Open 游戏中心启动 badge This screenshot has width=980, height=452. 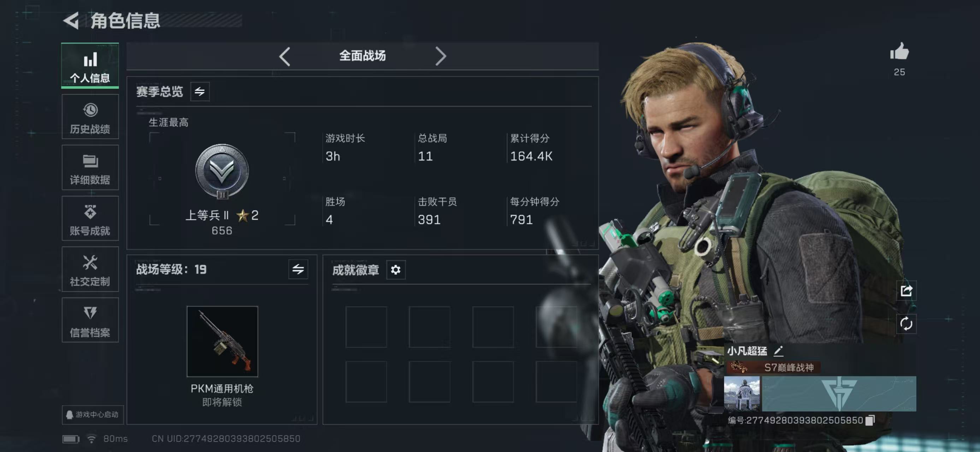[x=93, y=414]
